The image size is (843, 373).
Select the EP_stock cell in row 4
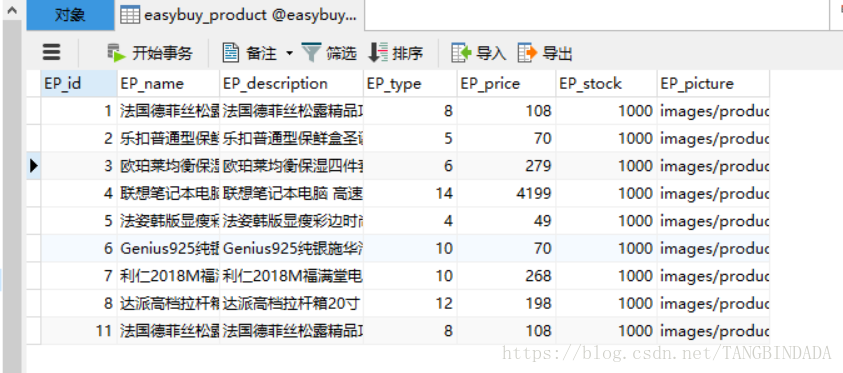(x=606, y=193)
